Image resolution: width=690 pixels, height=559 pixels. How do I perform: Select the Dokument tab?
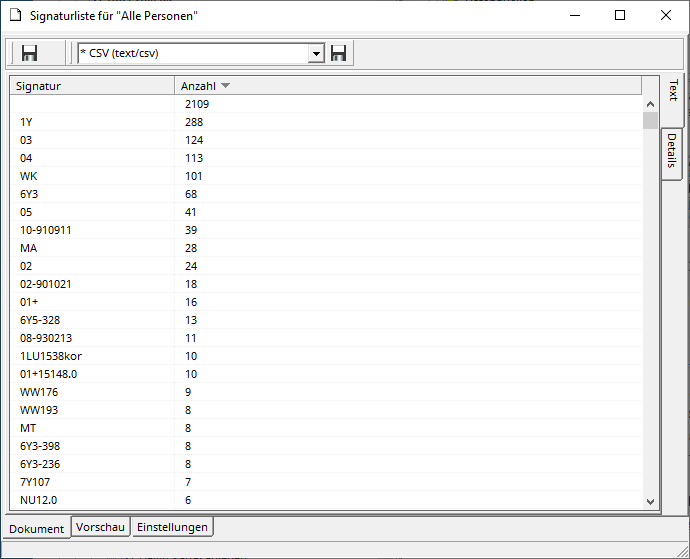tap(37, 528)
